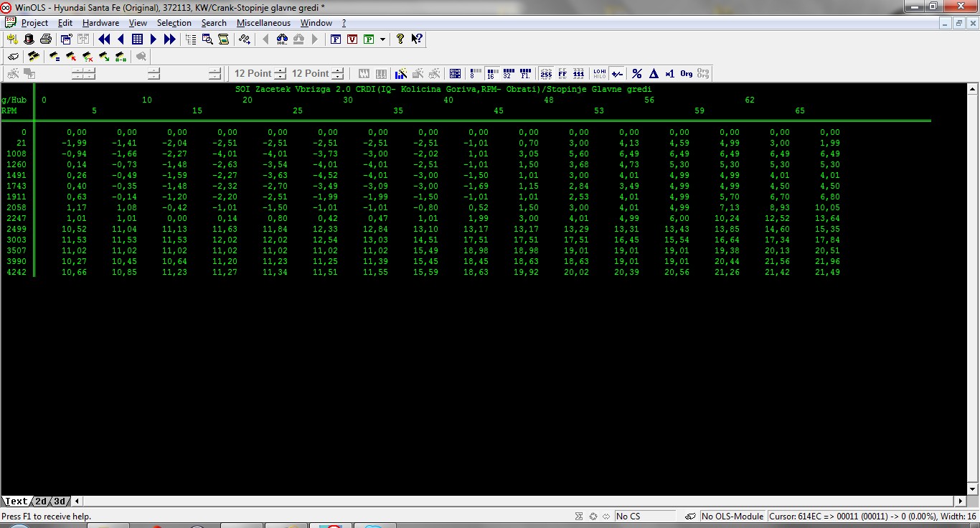Switch to 8-bit data width
The height and width of the screenshot is (528, 980).
coord(475,73)
